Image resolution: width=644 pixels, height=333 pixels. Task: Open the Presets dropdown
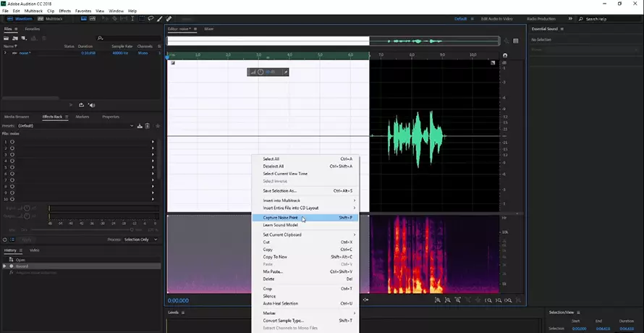point(72,126)
